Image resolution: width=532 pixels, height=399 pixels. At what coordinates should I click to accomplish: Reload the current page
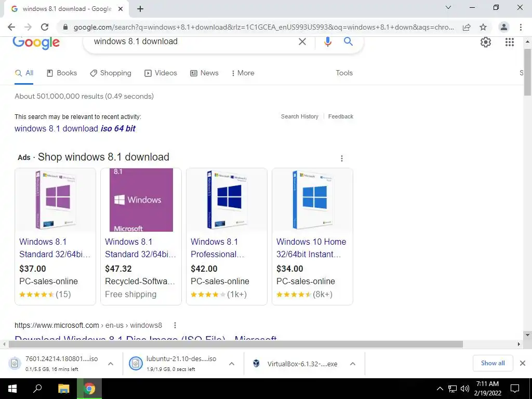(x=45, y=27)
